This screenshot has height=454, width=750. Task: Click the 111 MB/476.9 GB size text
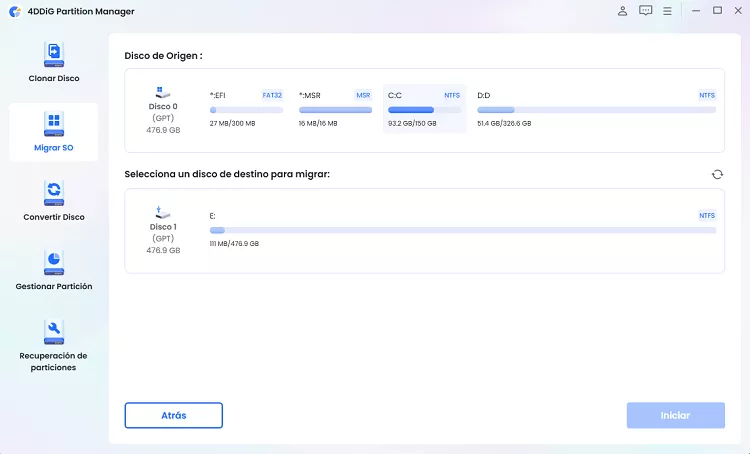point(234,244)
